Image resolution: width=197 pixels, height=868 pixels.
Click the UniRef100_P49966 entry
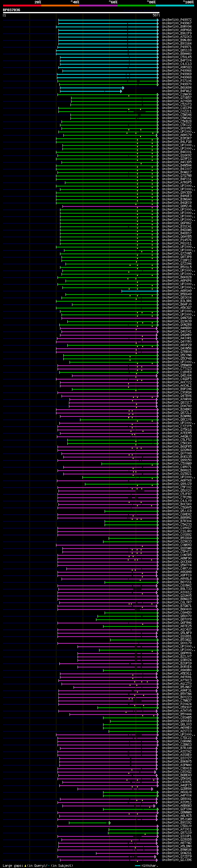[x=176, y=71]
